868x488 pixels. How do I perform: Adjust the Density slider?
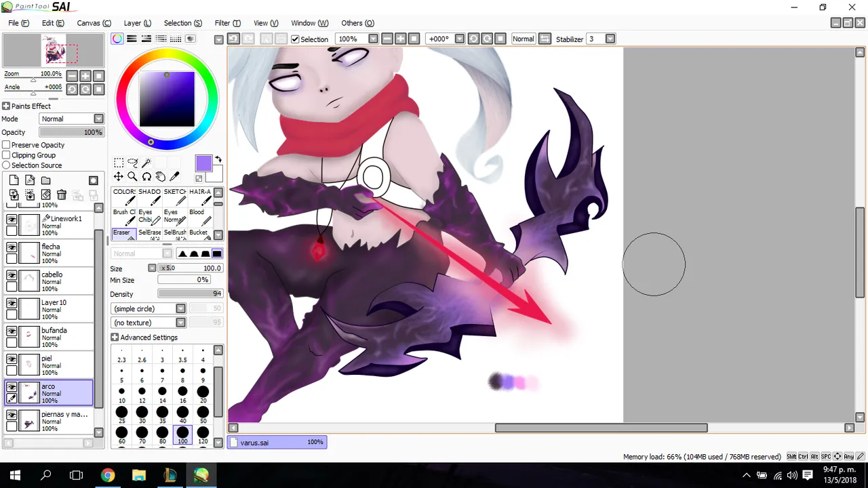tap(190, 293)
